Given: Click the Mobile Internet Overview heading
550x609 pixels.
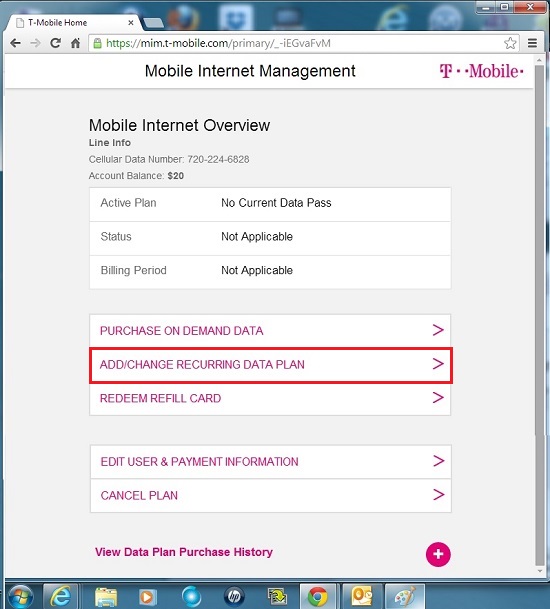Looking at the screenshot, I should [179, 125].
